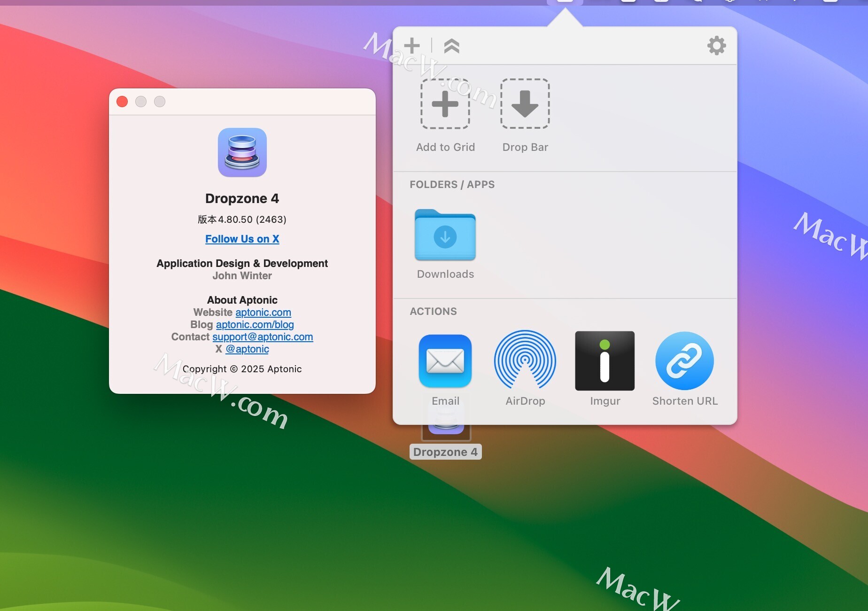Click 'Copyright © 2025 Aptonic' text
868x611 pixels.
click(x=242, y=369)
